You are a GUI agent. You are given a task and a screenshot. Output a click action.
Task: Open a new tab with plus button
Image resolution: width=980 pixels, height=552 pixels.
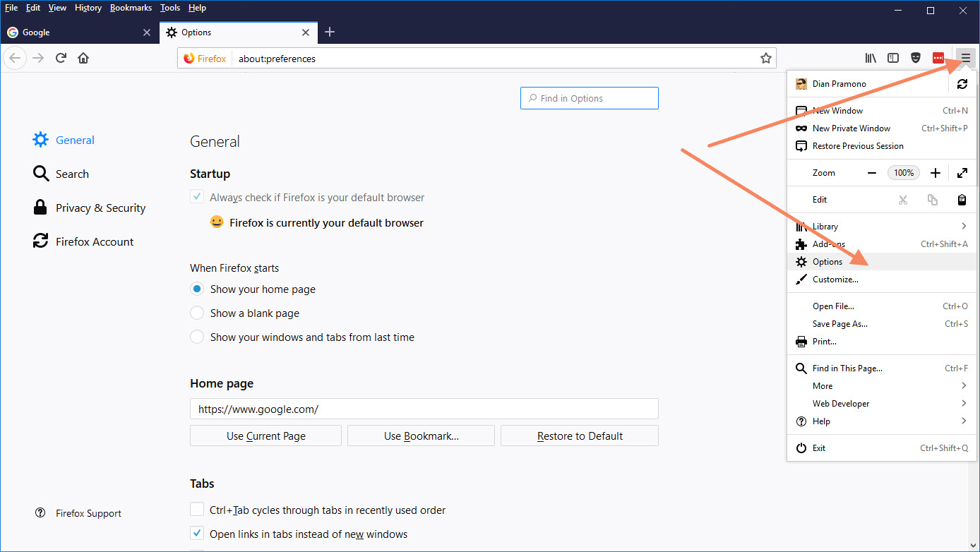pyautogui.click(x=330, y=32)
